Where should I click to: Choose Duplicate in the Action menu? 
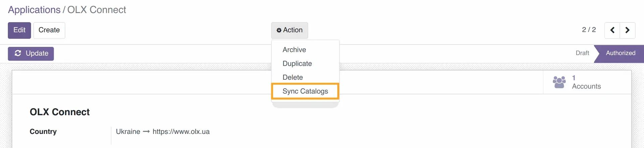pos(297,64)
